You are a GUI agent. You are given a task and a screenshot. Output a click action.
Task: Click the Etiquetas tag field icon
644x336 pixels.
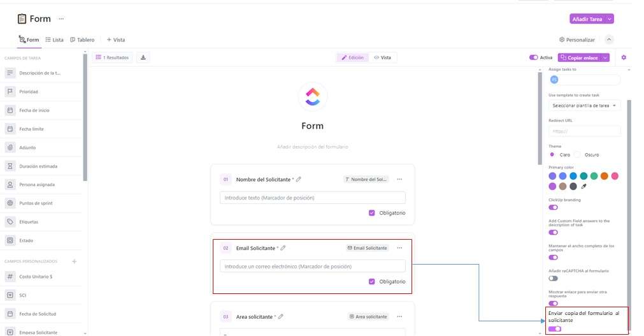[10, 222]
